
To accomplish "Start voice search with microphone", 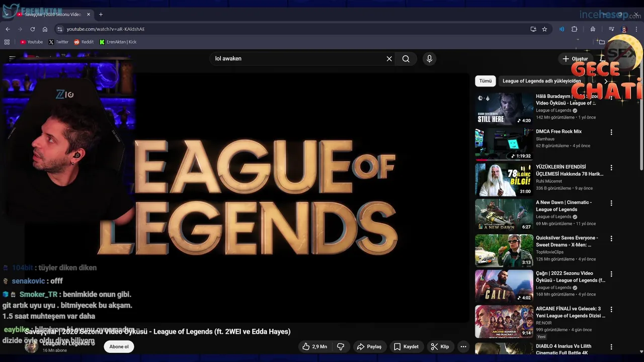I will (x=429, y=59).
